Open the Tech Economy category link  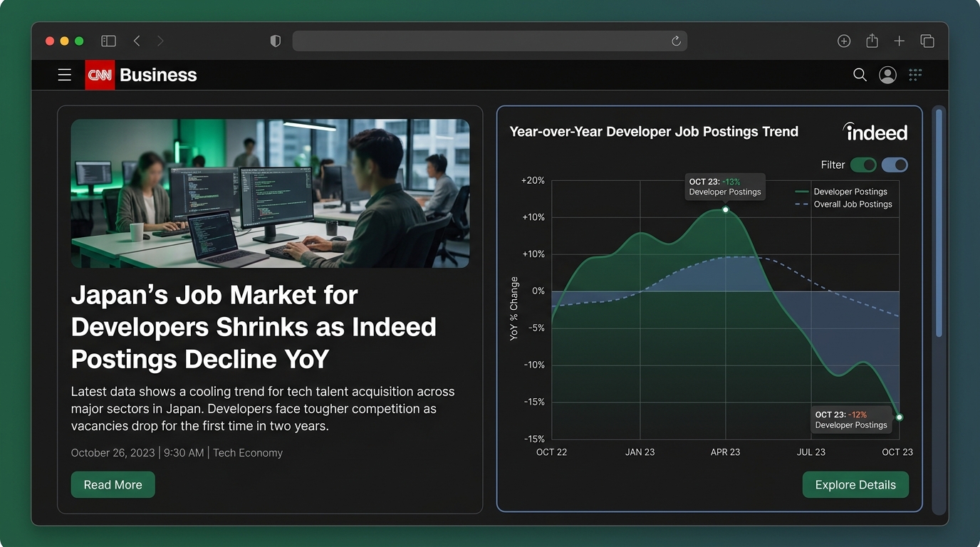pos(248,453)
